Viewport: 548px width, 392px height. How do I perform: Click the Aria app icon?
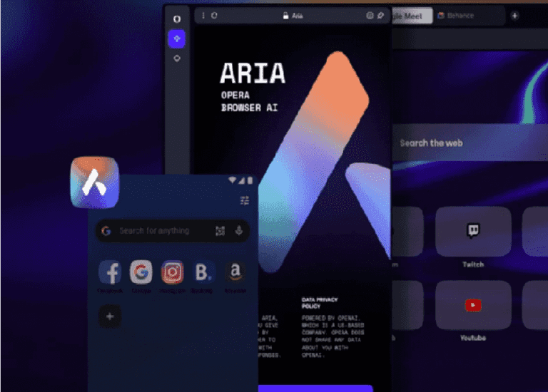[x=95, y=182]
